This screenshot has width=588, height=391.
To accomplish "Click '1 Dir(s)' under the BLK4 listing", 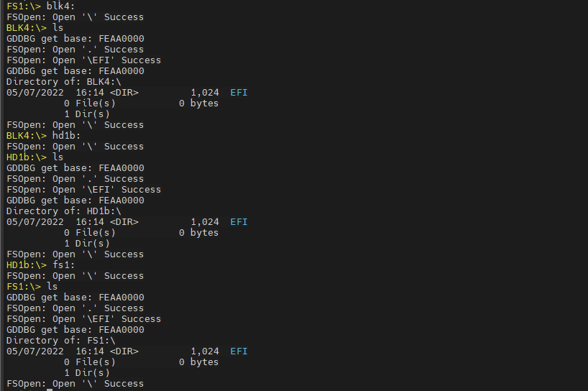I will tap(87, 114).
